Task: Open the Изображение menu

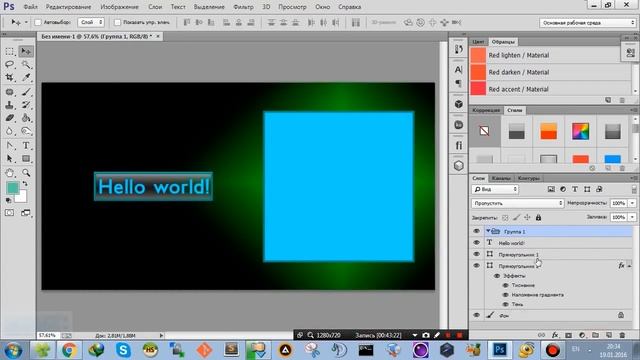Action: (119, 7)
